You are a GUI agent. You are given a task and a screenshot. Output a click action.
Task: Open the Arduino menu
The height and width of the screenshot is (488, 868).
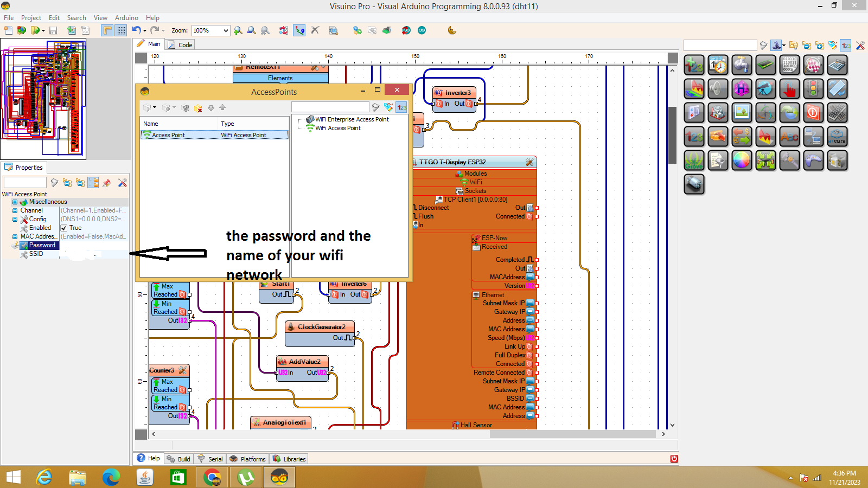(126, 17)
